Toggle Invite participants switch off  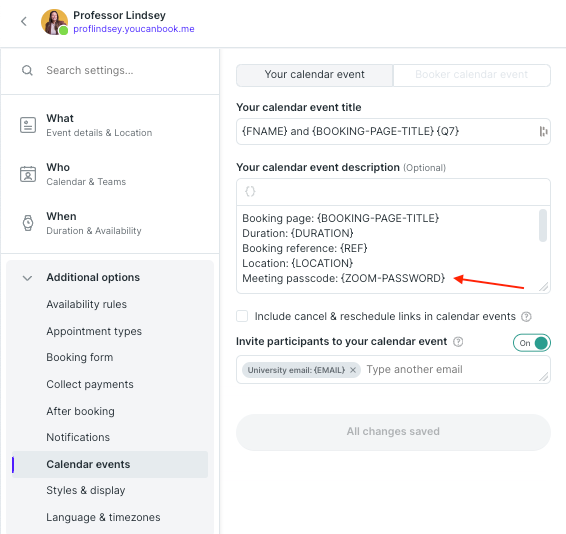[532, 343]
